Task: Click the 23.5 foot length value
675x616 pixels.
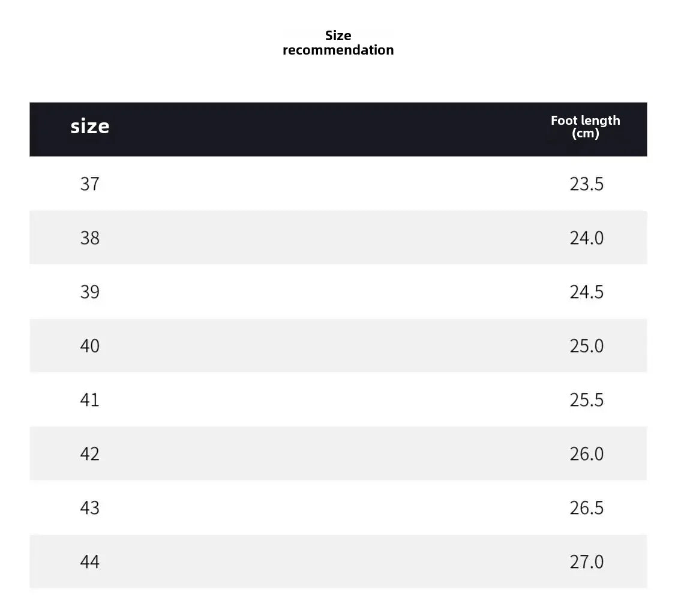Action: (x=586, y=184)
